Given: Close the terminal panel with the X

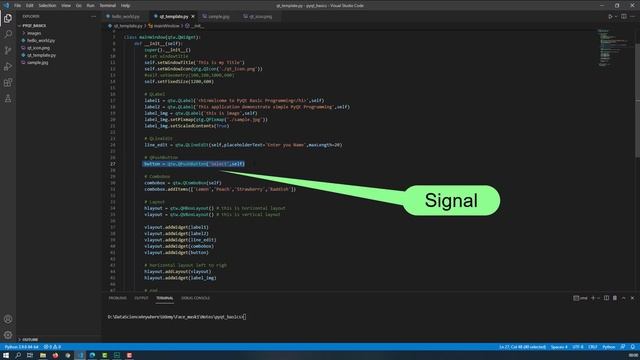Looking at the screenshot, I should point(632,298).
